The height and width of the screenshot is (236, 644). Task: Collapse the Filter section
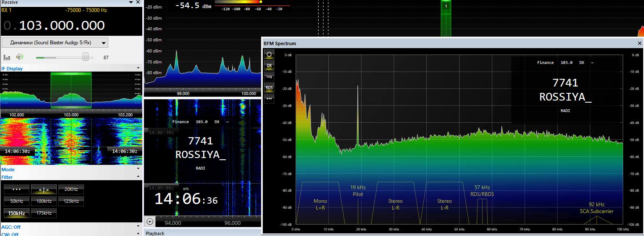[x=138, y=177]
